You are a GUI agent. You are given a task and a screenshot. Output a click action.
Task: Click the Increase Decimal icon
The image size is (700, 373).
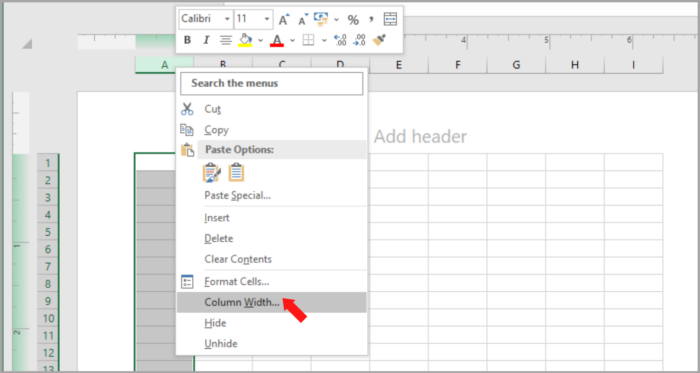(x=340, y=40)
